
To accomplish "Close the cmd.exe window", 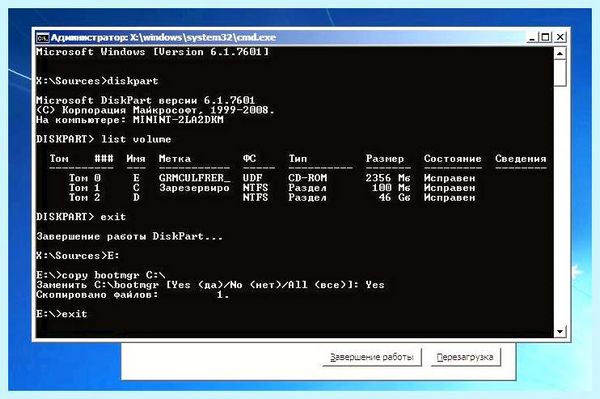I will (560, 37).
